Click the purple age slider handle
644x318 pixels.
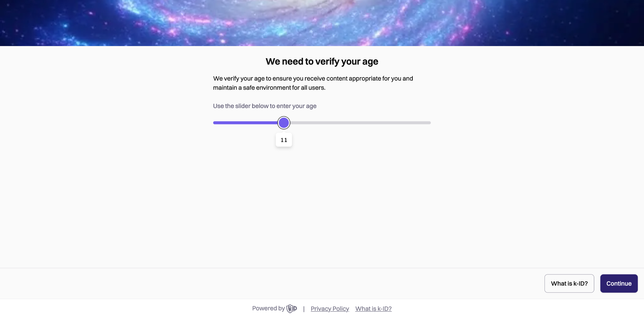pos(284,123)
